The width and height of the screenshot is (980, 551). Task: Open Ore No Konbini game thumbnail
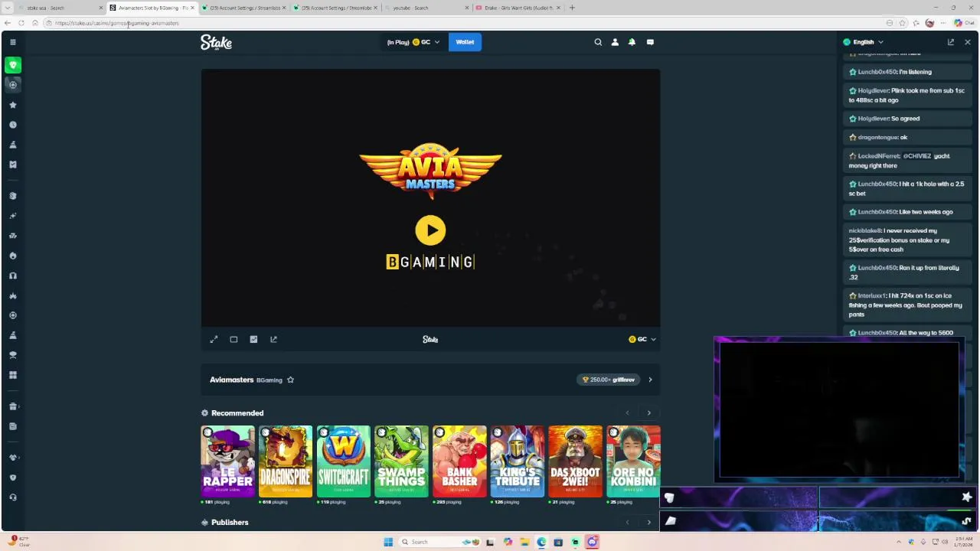coord(633,461)
